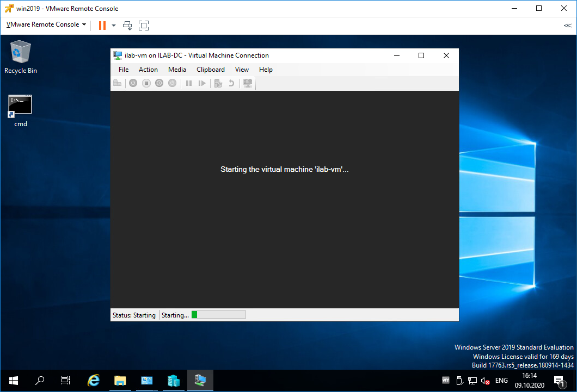Click the Enhanced Session toolbar icon
Image resolution: width=577 pixels, height=392 pixels.
(x=248, y=83)
